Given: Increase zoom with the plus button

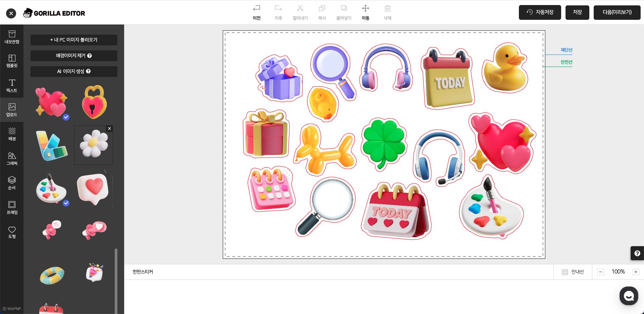Looking at the screenshot, I should point(636,272).
